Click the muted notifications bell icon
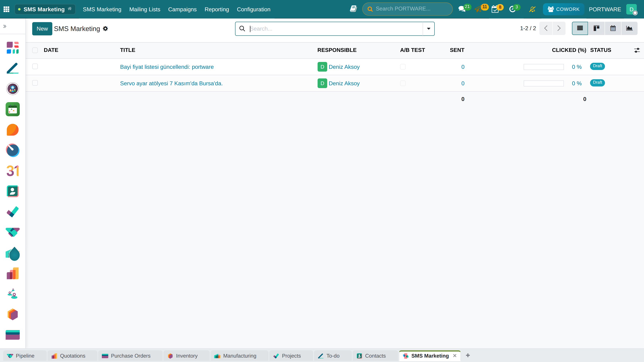 532,9
